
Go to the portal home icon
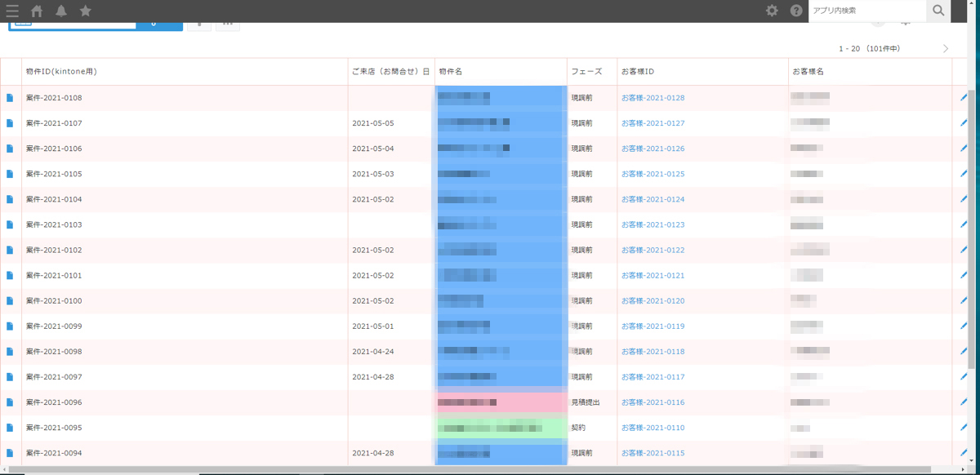coord(37,11)
